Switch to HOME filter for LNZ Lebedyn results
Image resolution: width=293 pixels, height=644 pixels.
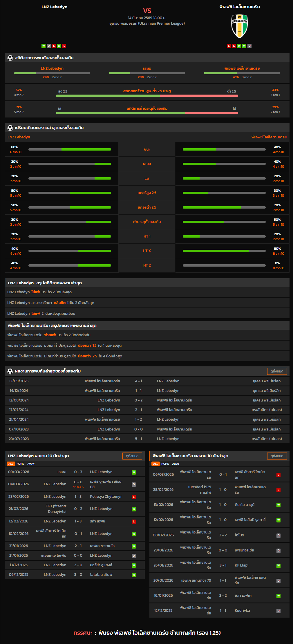(x=20, y=464)
